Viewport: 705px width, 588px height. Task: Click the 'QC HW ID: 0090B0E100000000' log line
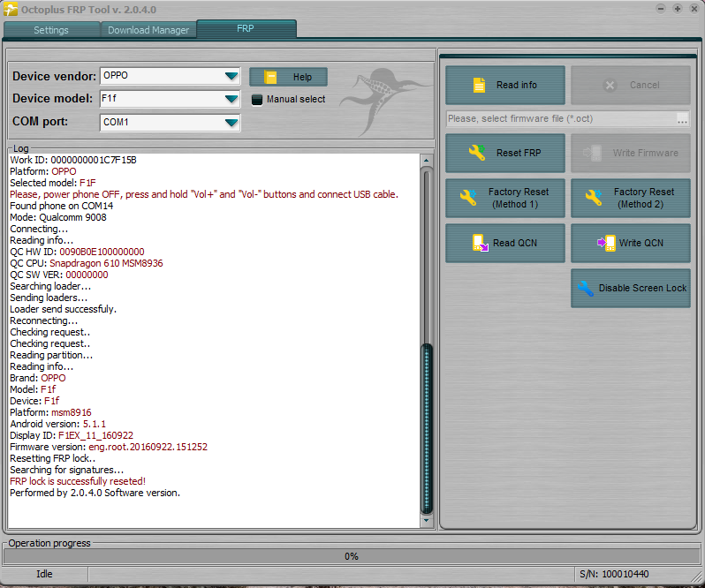(78, 252)
